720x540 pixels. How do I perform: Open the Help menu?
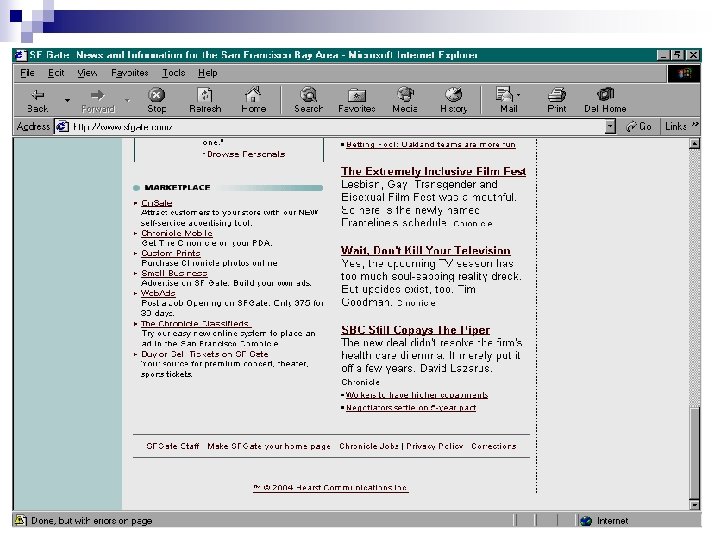point(208,73)
